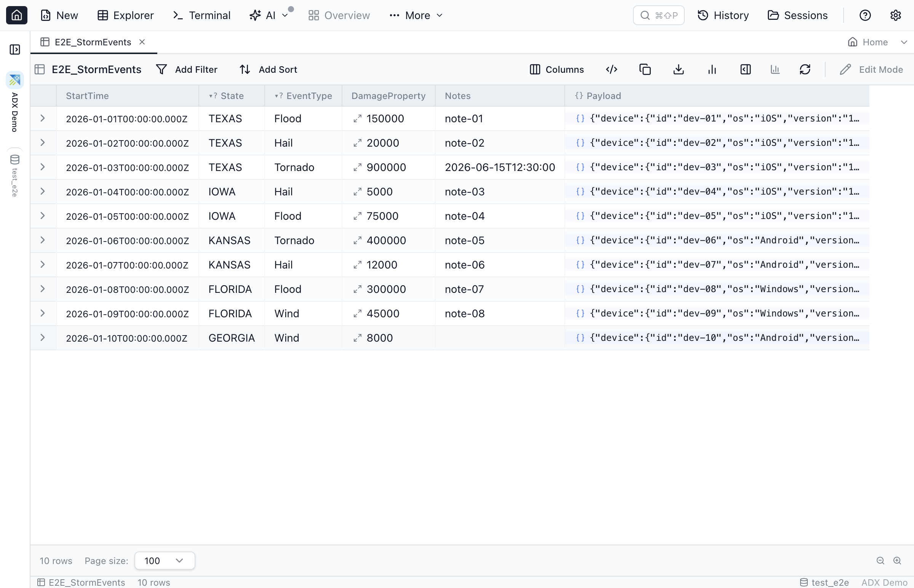Select the note-05 cell
Viewport: 914px width, 588px height.
(500, 241)
